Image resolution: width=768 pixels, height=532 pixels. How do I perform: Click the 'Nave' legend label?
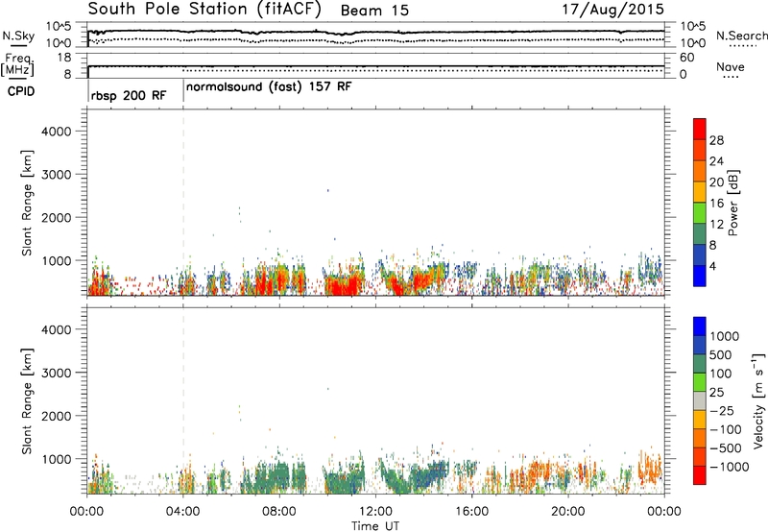pos(730,67)
